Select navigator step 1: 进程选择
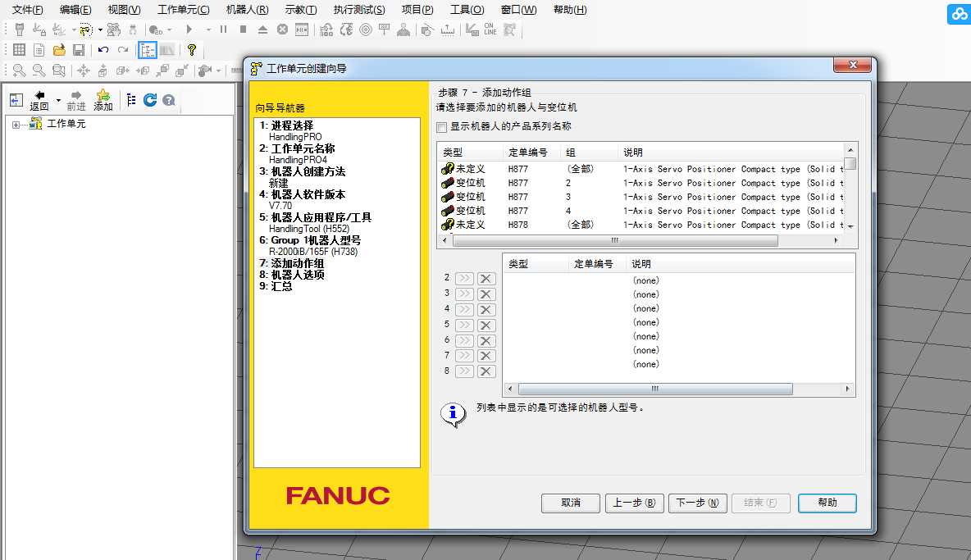The width and height of the screenshot is (971, 560). (286, 125)
